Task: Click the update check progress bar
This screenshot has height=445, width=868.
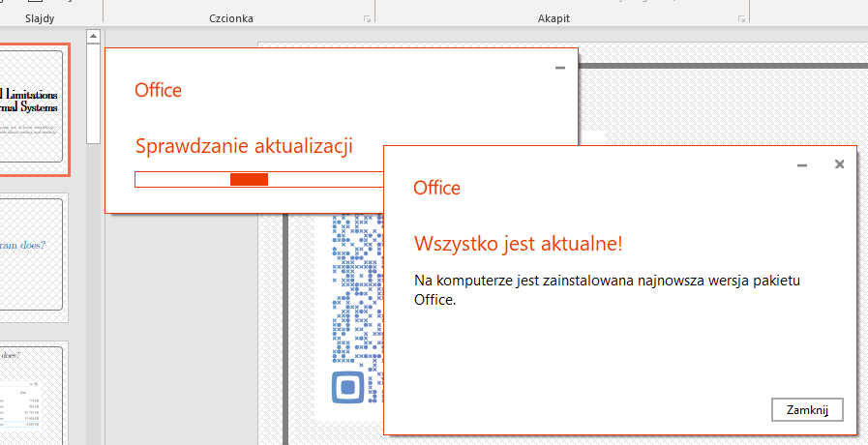Action: pyautogui.click(x=259, y=179)
